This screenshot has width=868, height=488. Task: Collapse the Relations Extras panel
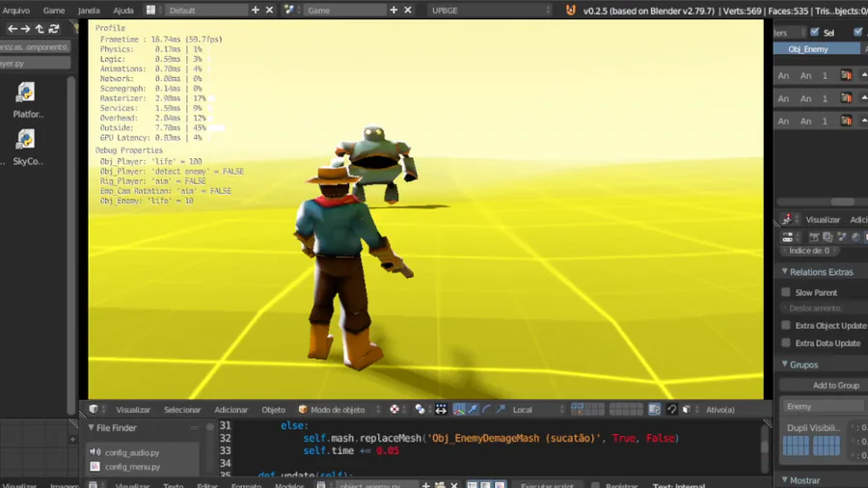tap(784, 272)
